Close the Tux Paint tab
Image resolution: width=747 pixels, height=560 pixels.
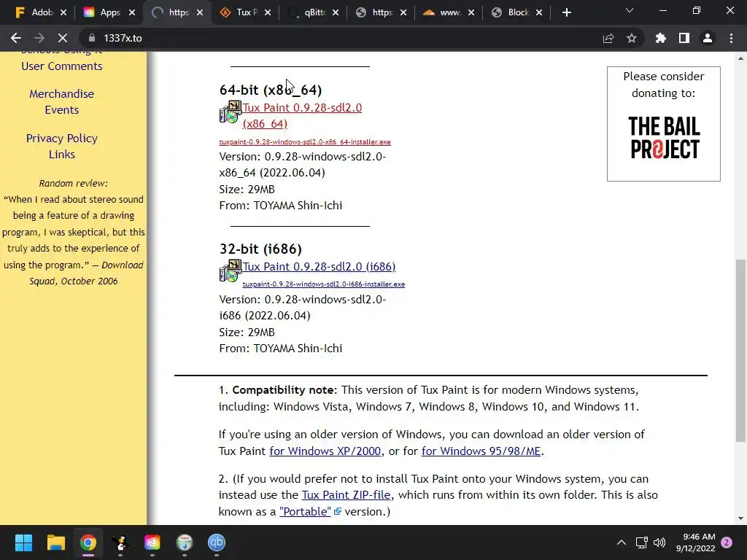268,13
